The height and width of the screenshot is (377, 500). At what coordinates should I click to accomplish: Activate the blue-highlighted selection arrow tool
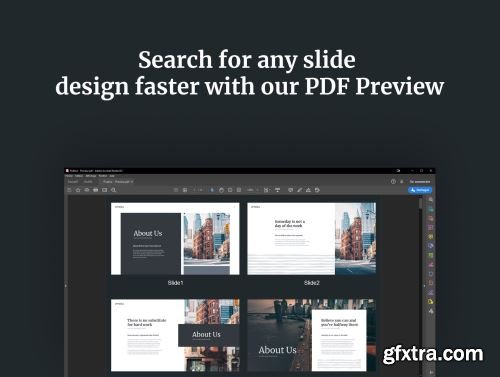[212, 190]
